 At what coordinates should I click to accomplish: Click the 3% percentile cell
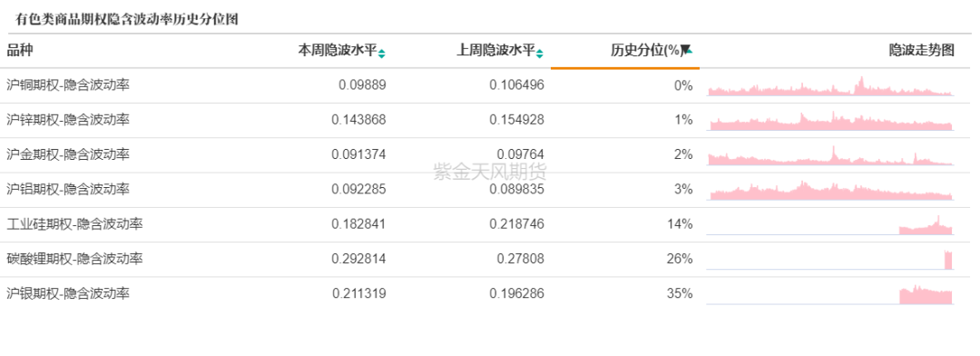tap(684, 190)
